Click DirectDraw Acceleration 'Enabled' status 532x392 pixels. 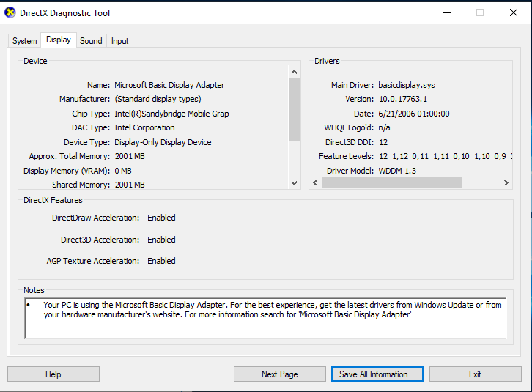pos(161,218)
